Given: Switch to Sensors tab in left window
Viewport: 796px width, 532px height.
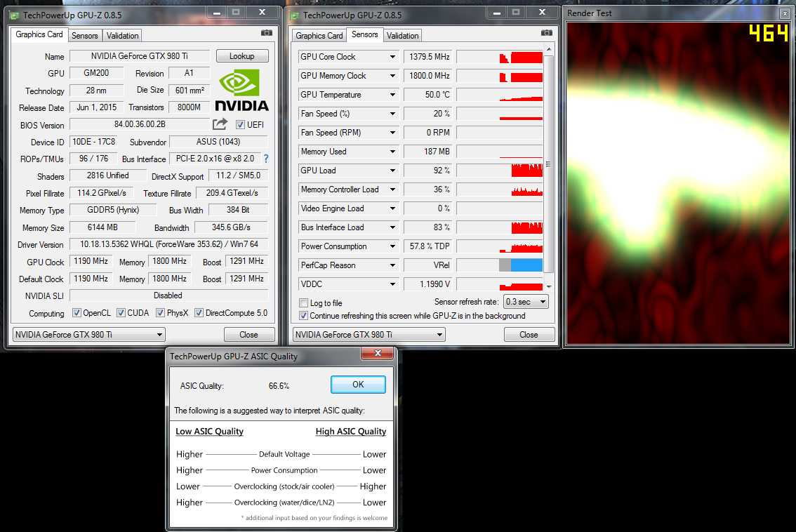Looking at the screenshot, I should 85,36.
